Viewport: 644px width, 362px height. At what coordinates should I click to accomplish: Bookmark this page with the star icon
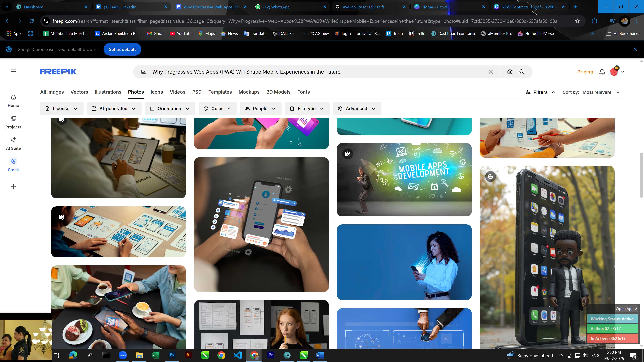click(x=577, y=21)
